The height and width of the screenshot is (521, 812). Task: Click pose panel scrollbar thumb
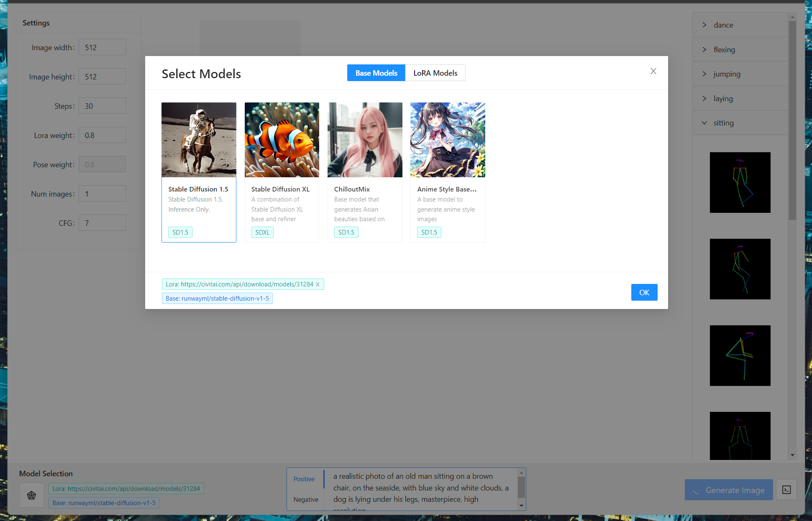(792, 120)
